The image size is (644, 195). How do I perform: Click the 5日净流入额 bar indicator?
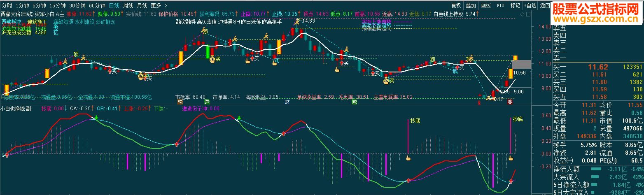(593, 185)
